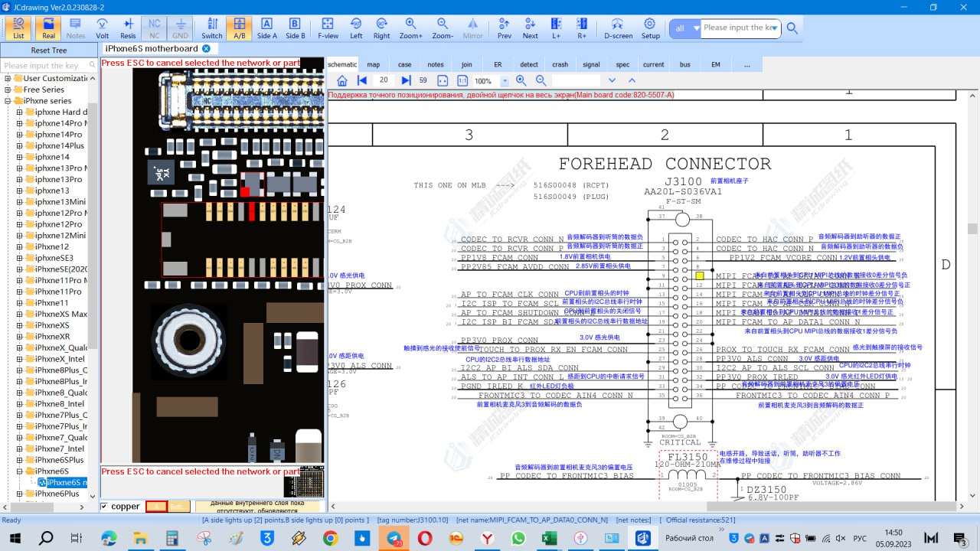The height and width of the screenshot is (551, 980).
Task: Open the '...' more tabs item
Action: [747, 64]
